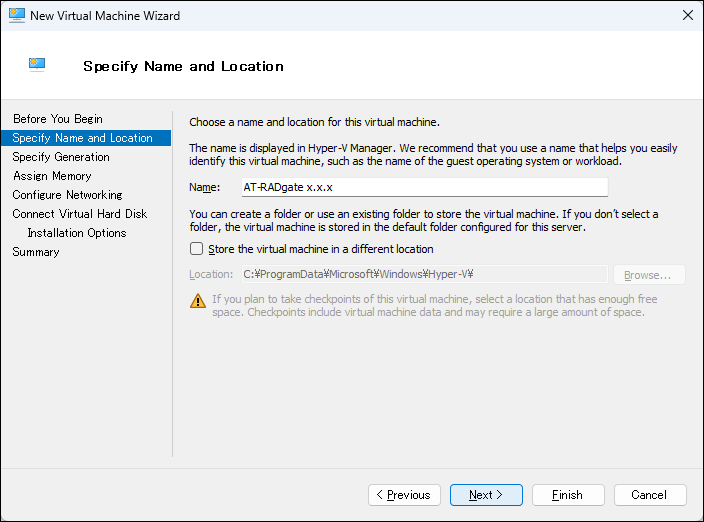Select Specify Name and Location step
Viewport: 704px width, 522px height.
point(82,138)
